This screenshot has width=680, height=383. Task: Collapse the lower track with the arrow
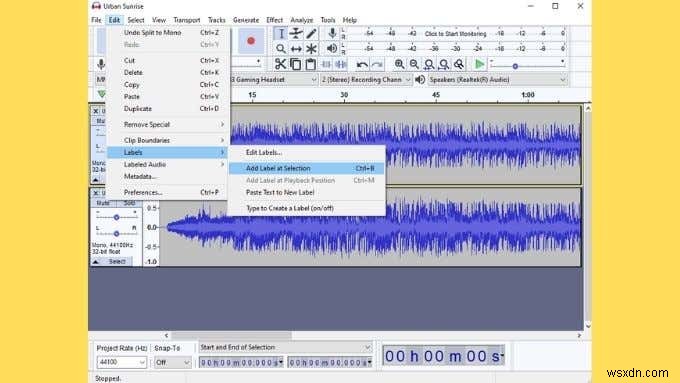pyautogui.click(x=96, y=262)
